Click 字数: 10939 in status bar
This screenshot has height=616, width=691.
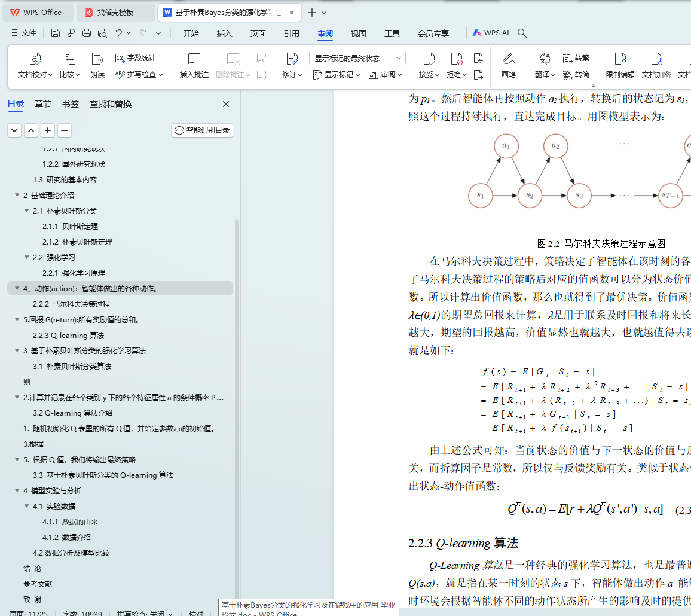pos(82,613)
